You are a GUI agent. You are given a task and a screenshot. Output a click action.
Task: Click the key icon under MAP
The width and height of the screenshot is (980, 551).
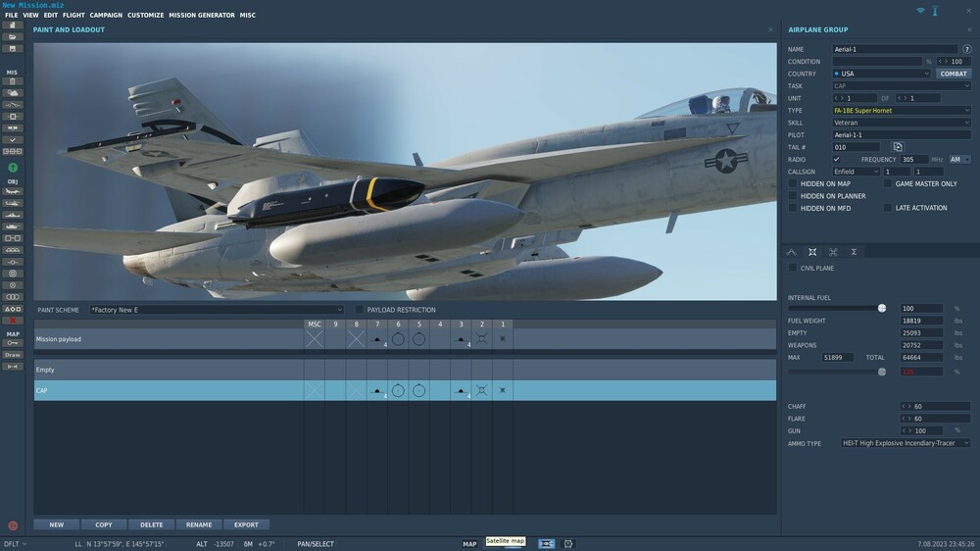[12, 343]
